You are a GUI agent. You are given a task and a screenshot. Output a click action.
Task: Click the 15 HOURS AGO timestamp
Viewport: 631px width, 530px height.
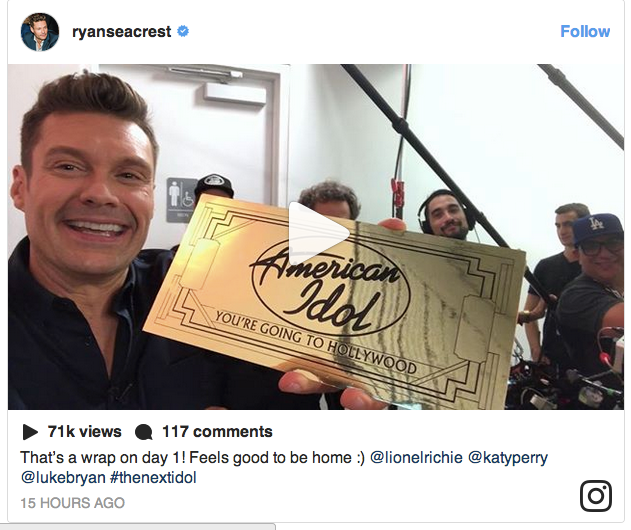click(x=72, y=503)
